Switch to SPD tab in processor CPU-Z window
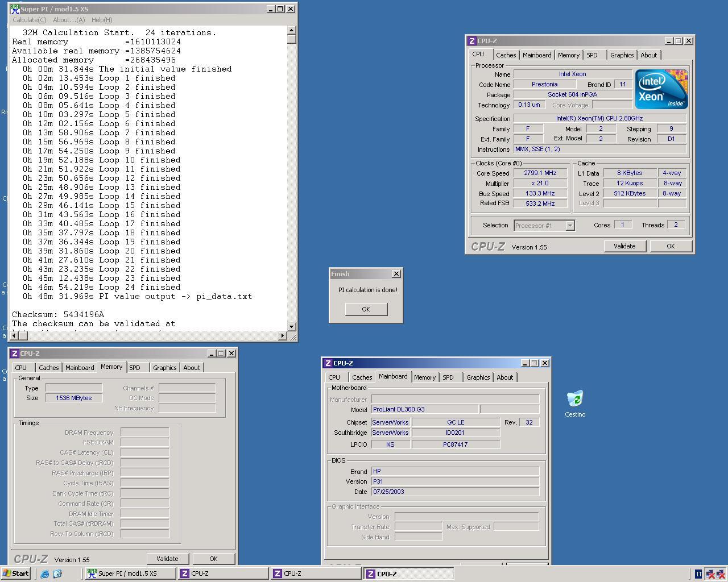Viewport: 728px width, 582px height. (592, 55)
